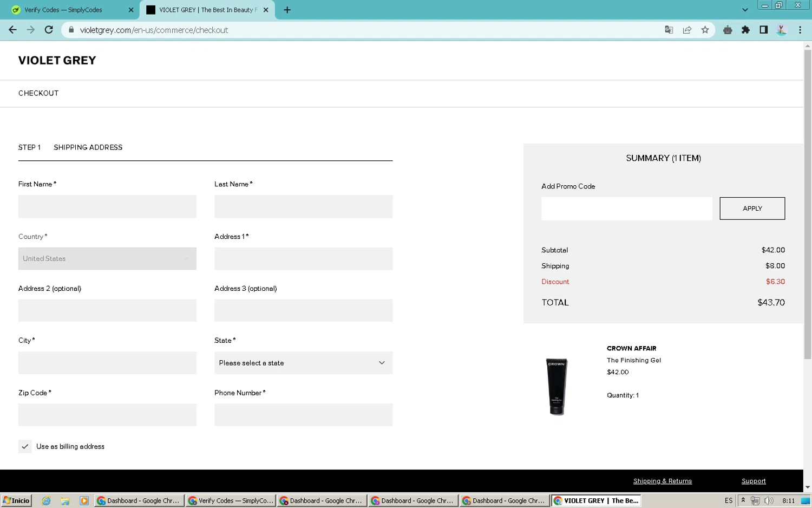Open the Support footer link

point(753,481)
